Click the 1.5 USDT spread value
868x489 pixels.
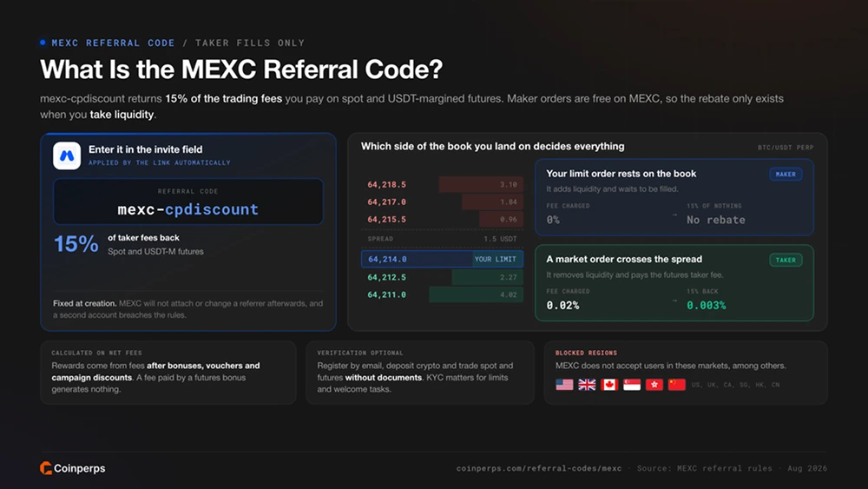500,239
